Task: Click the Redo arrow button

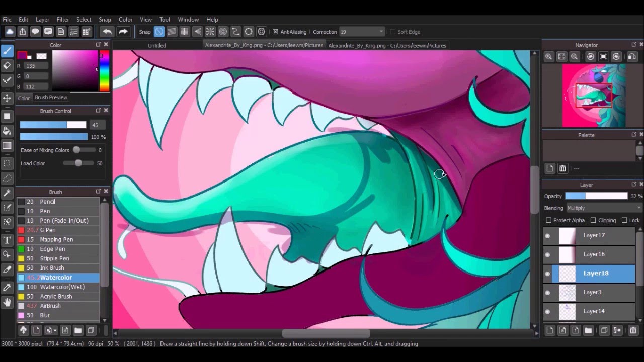Action: click(123, 32)
